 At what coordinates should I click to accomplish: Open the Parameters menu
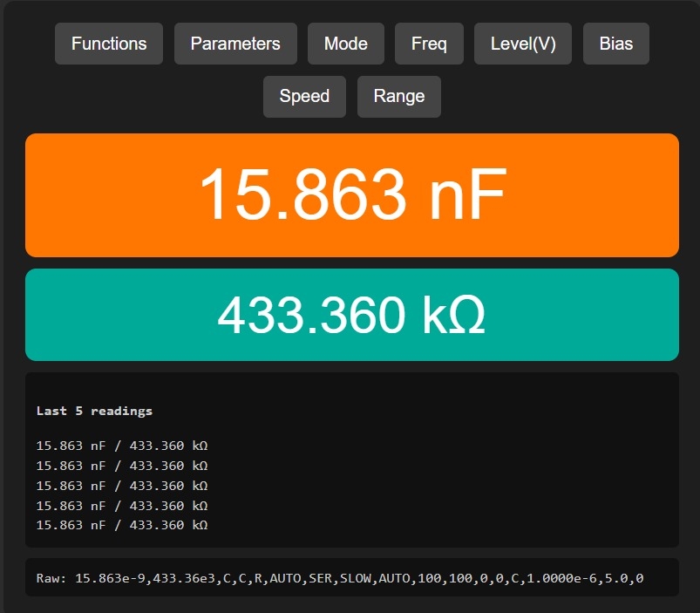[x=235, y=44]
